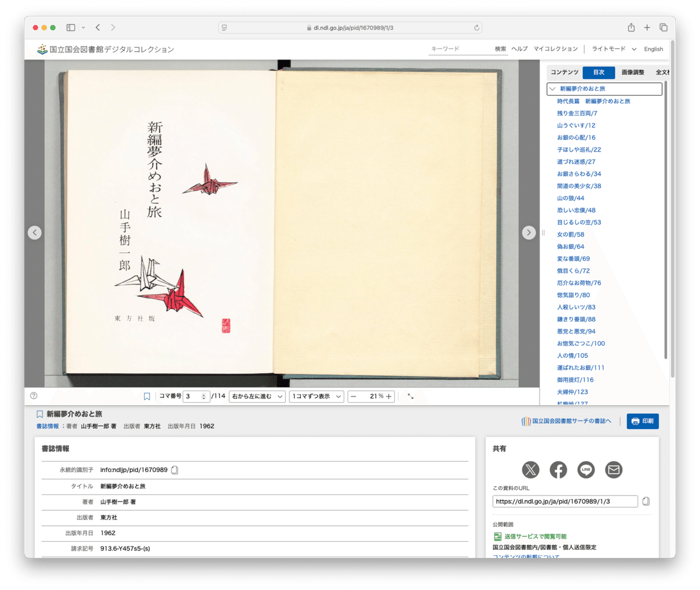Zoom in with the plus icon
The image size is (700, 590).
pos(389,396)
